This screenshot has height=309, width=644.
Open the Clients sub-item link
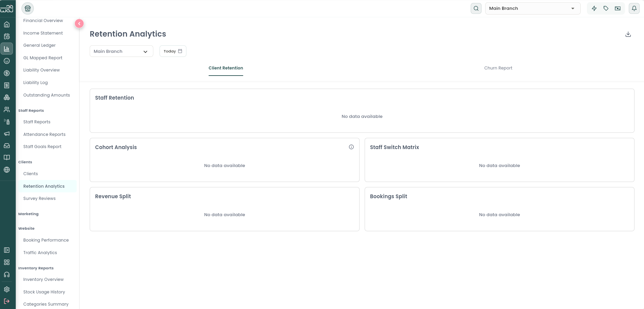pyautogui.click(x=30, y=174)
